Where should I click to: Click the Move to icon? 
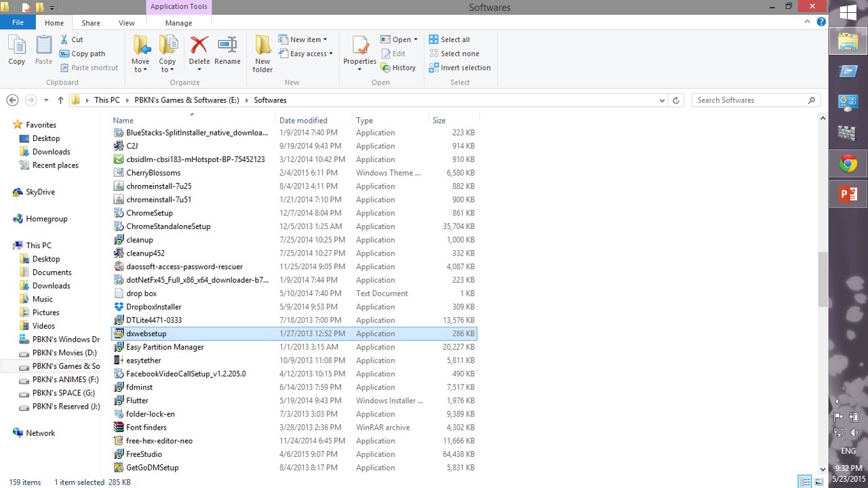[x=140, y=53]
